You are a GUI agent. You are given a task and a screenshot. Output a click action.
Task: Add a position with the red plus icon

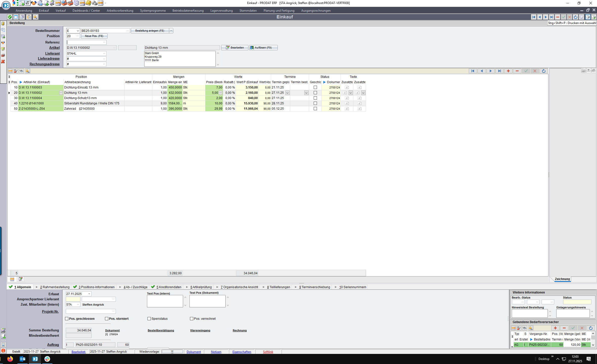(x=508, y=71)
